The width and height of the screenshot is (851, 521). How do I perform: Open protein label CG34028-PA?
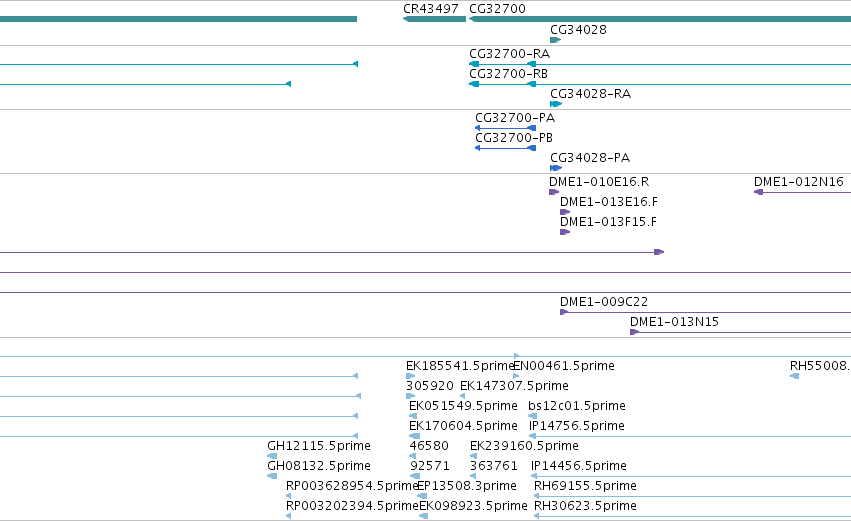click(x=590, y=158)
